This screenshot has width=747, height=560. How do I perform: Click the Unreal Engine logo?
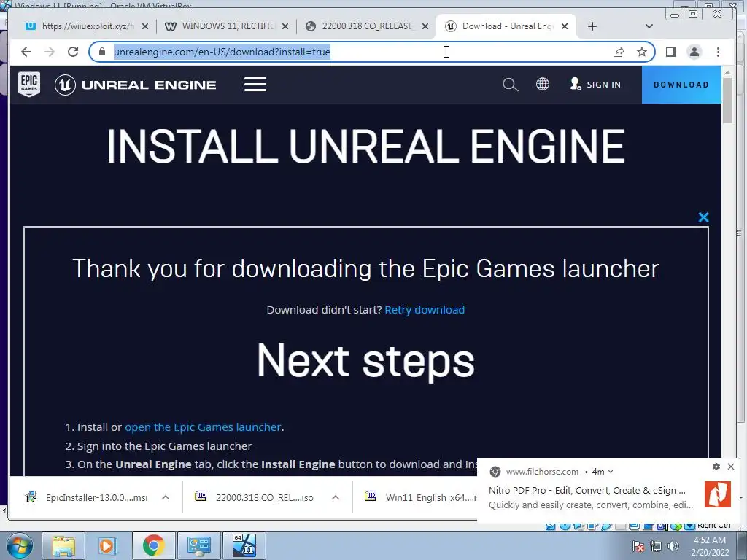135,85
